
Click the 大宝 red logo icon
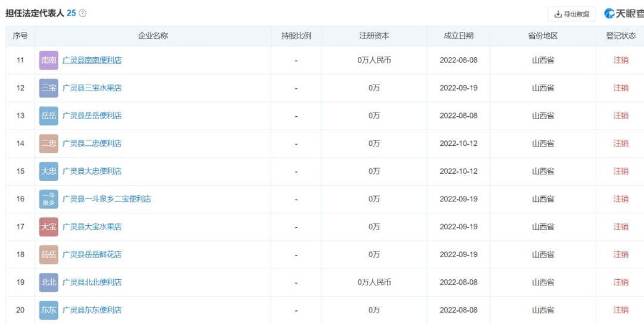[x=49, y=227]
